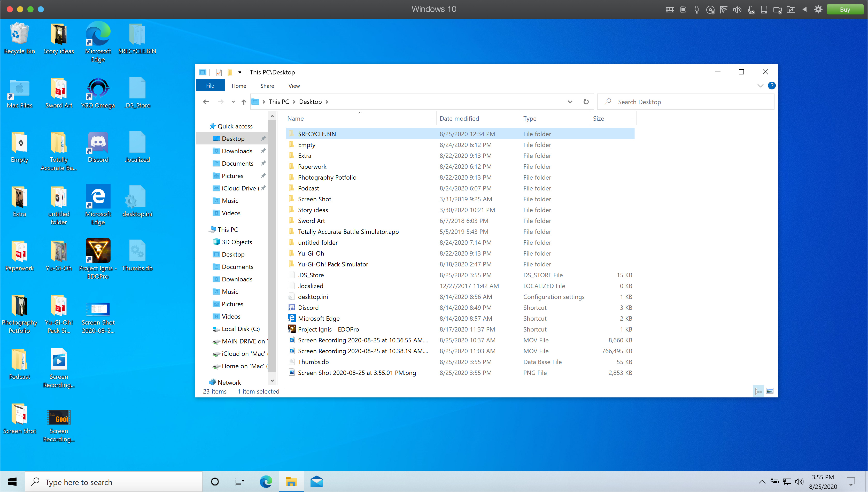This screenshot has width=868, height=492.
Task: Select the desktop.ini file row
Action: tap(460, 297)
